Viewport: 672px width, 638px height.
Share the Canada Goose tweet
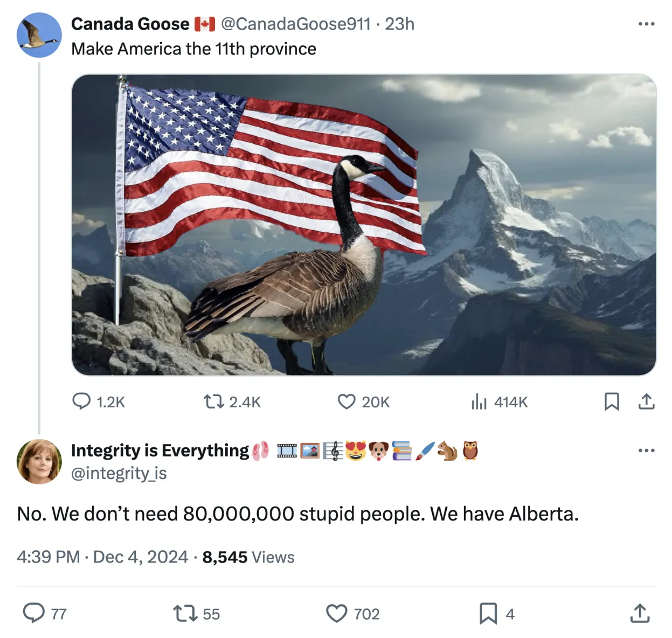pos(646,401)
